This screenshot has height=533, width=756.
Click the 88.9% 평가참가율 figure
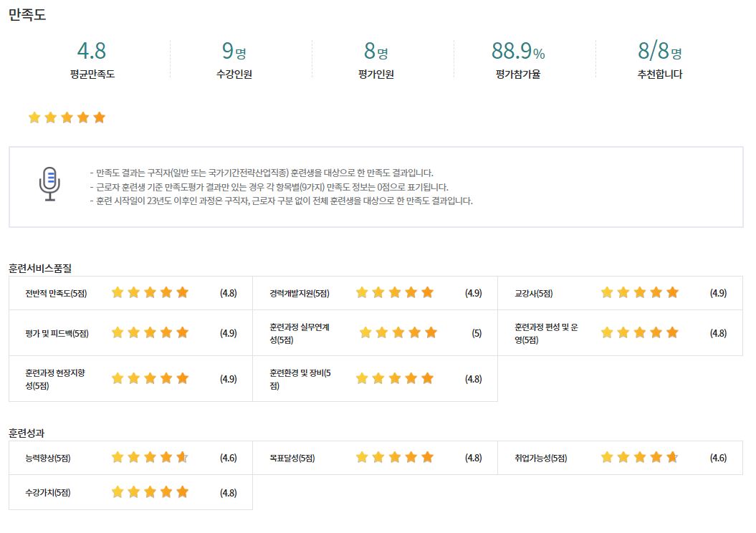pyautogui.click(x=518, y=51)
